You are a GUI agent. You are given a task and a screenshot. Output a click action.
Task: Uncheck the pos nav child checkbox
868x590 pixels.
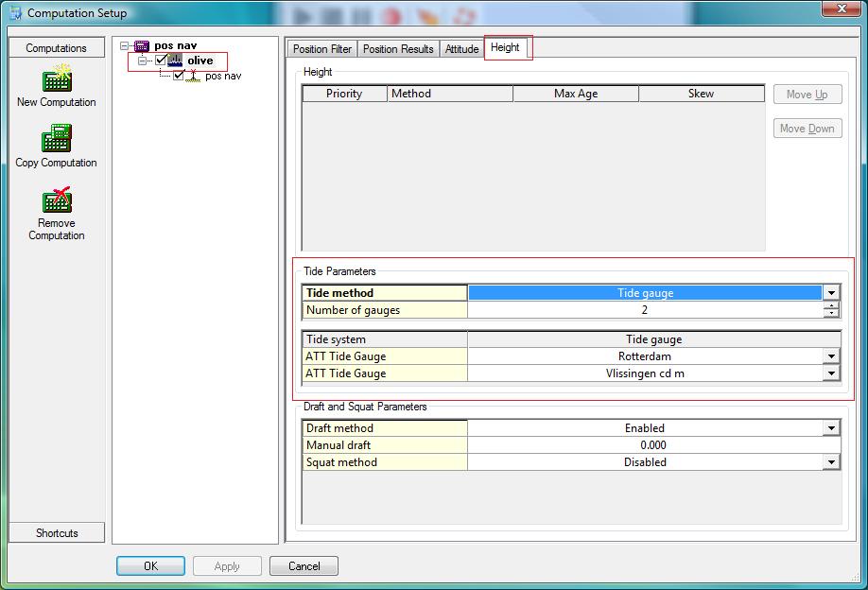[179, 76]
